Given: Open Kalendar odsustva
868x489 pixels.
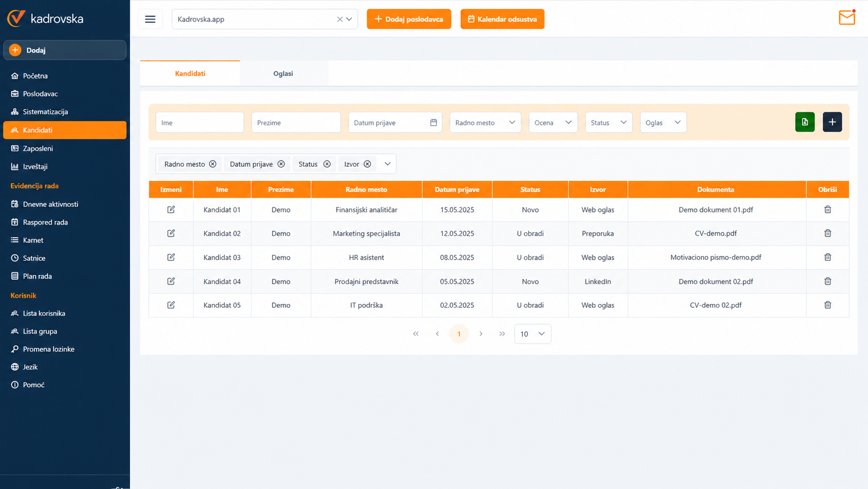Looking at the screenshot, I should click(502, 19).
